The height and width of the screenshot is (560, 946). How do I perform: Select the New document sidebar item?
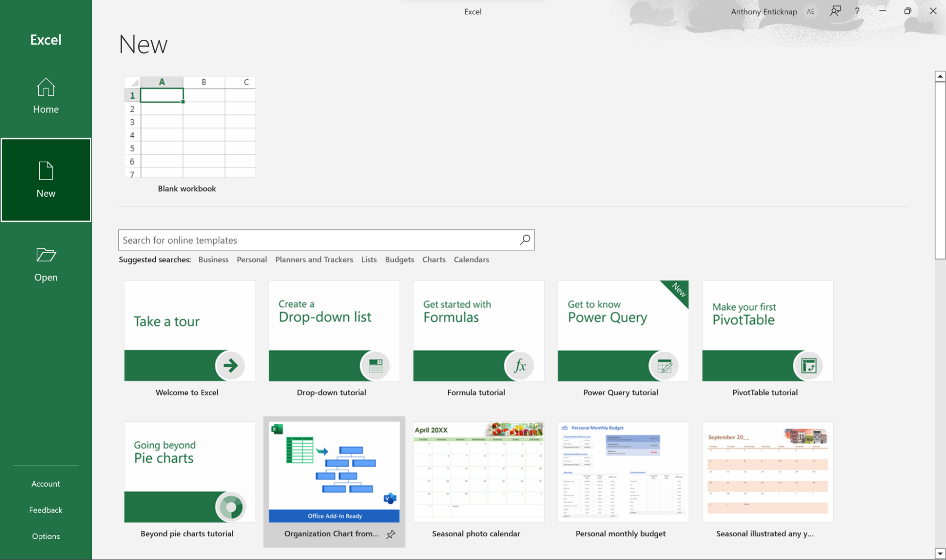pos(46,180)
